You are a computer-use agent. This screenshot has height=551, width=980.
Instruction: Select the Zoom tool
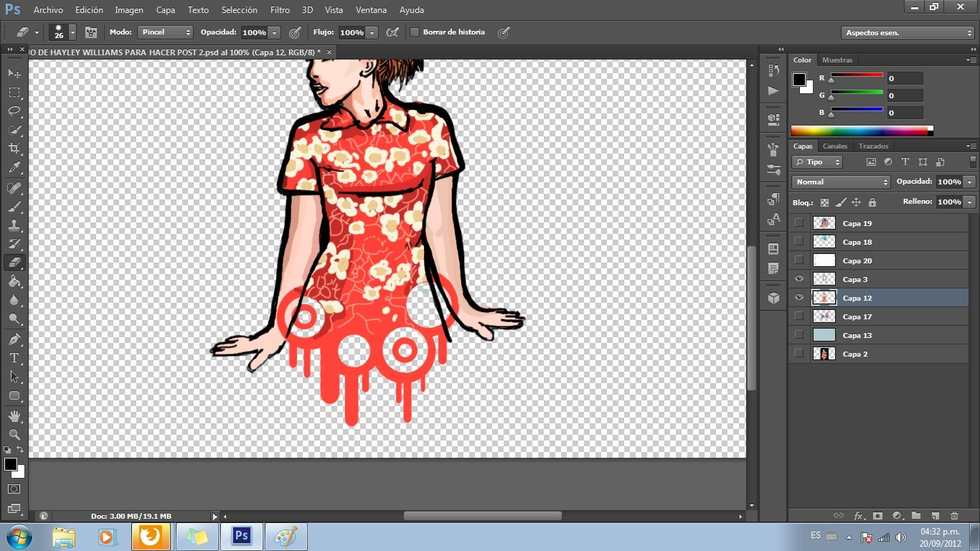(x=14, y=435)
